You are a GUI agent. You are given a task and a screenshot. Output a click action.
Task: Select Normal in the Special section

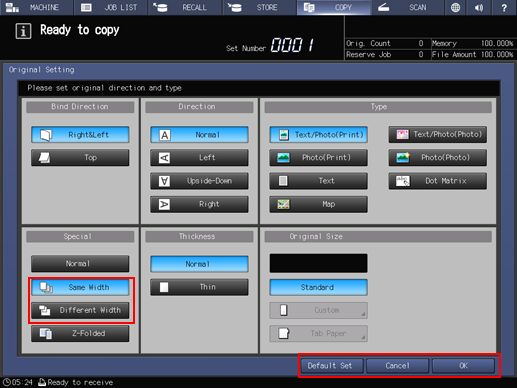pos(80,264)
